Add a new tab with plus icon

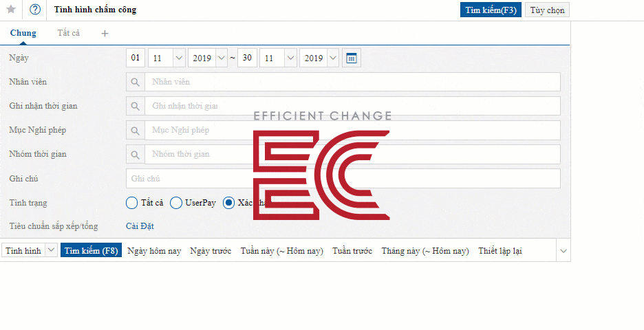[105, 33]
